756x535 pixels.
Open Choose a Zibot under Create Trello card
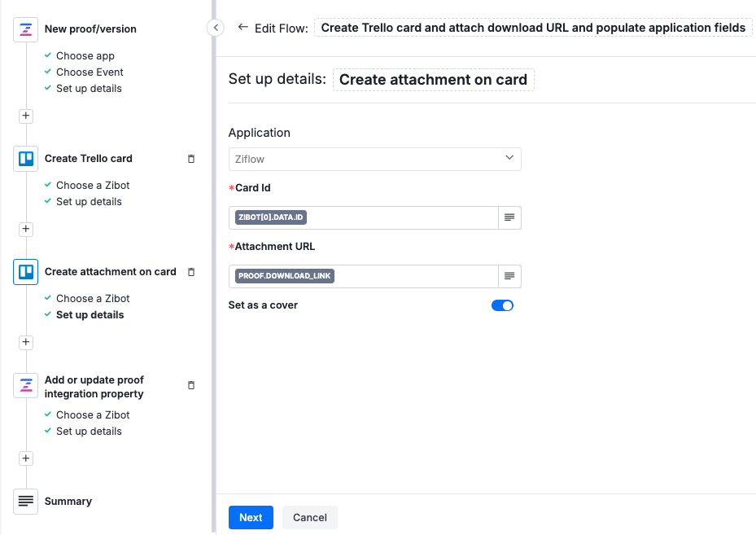coord(93,186)
